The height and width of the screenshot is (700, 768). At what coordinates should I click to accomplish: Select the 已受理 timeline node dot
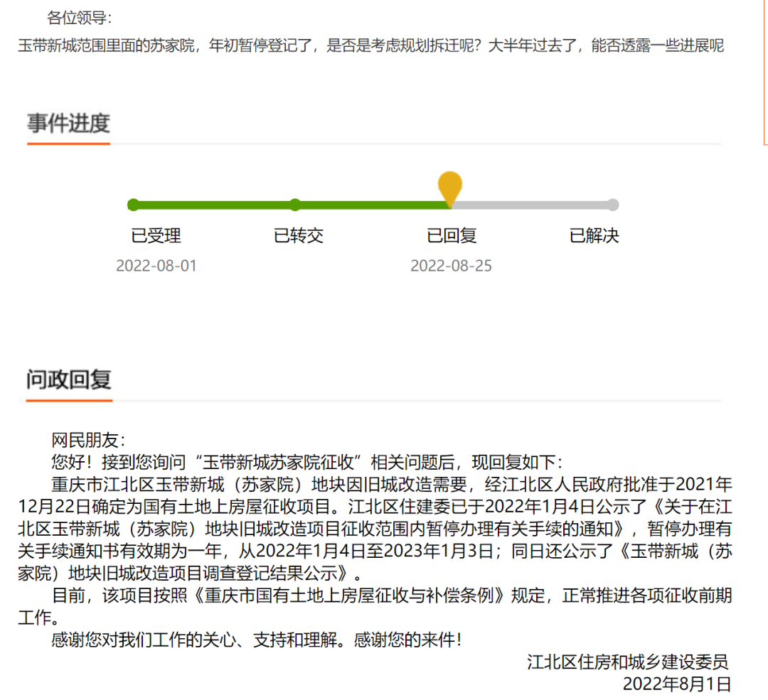(x=133, y=205)
